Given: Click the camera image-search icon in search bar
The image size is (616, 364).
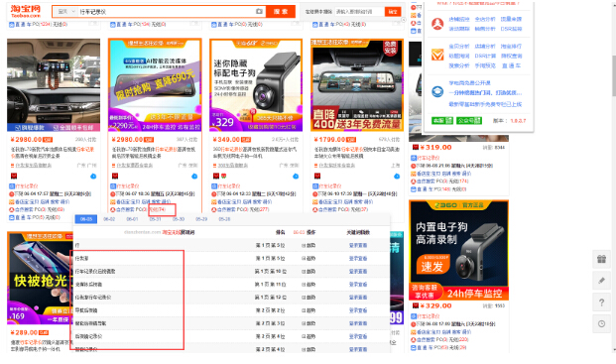Looking at the screenshot, I should (259, 11).
